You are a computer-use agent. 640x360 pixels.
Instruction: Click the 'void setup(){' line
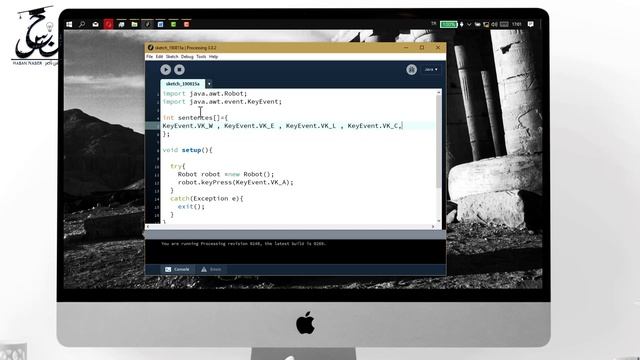pyautogui.click(x=187, y=150)
